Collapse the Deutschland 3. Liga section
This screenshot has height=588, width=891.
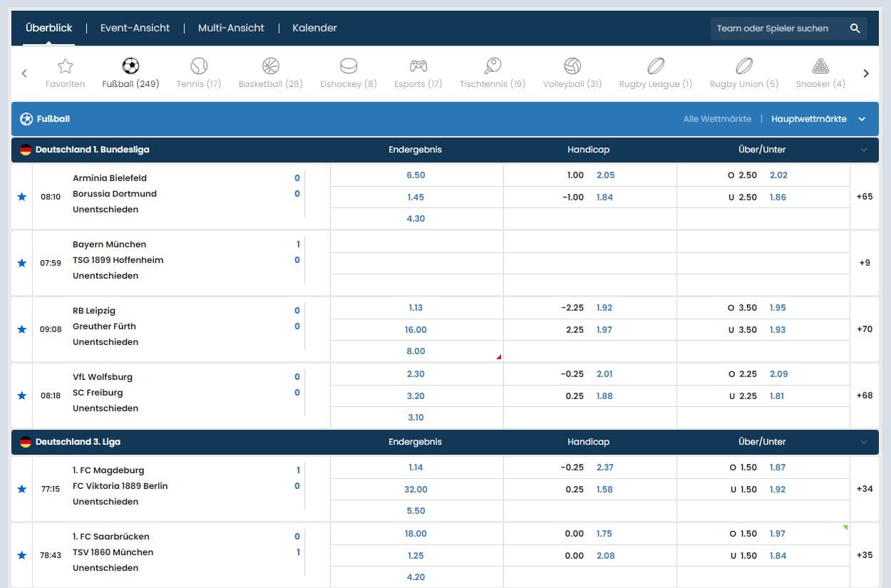pos(864,442)
